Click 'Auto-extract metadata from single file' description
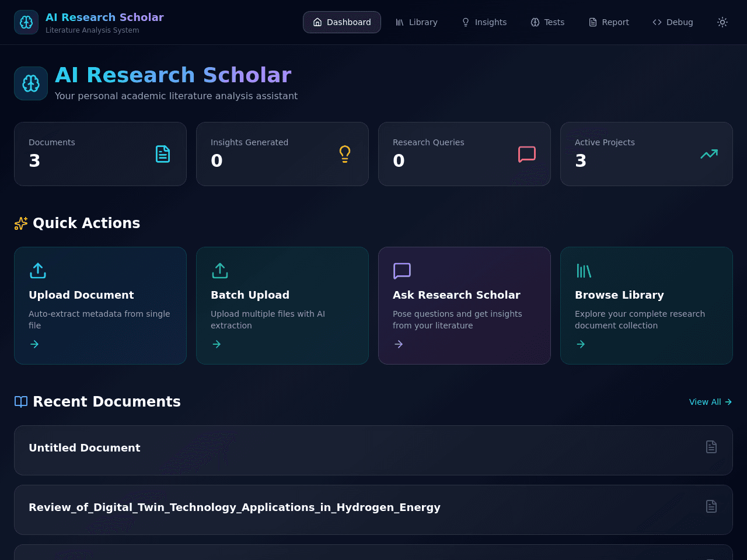Viewport: 747px width, 560px height. point(99,320)
